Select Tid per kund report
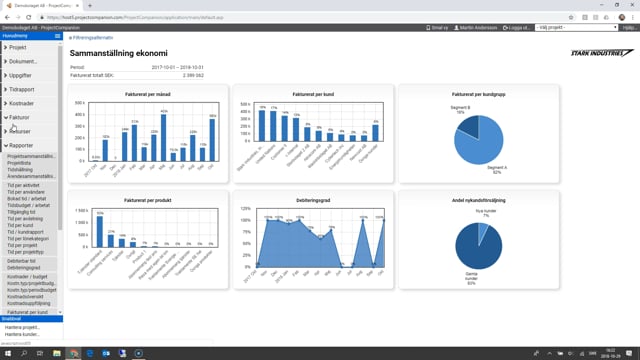 (x=20, y=225)
